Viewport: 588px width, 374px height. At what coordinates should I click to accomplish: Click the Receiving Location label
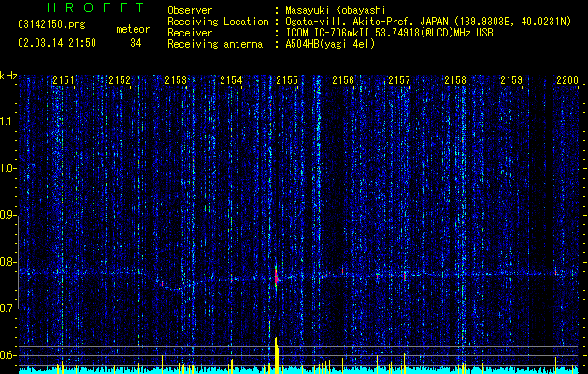click(x=218, y=22)
